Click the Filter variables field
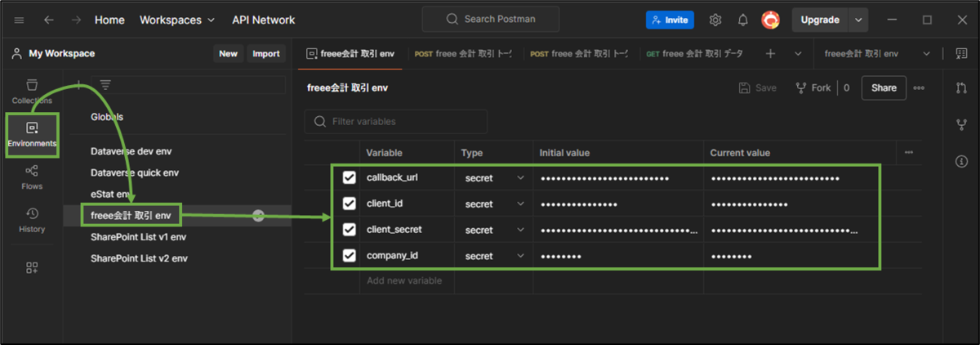Image resolution: width=980 pixels, height=345 pixels. [395, 122]
